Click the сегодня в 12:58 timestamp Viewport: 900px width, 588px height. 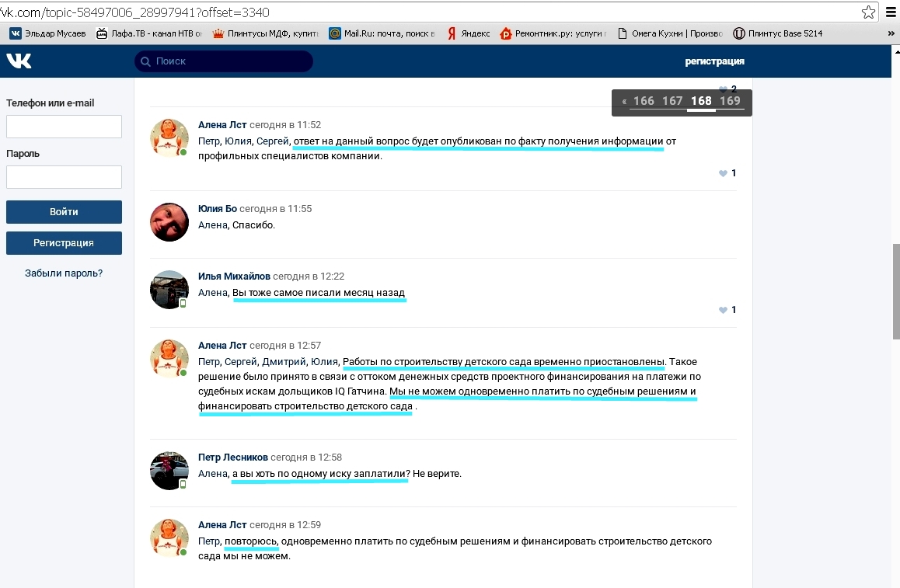[306, 458]
